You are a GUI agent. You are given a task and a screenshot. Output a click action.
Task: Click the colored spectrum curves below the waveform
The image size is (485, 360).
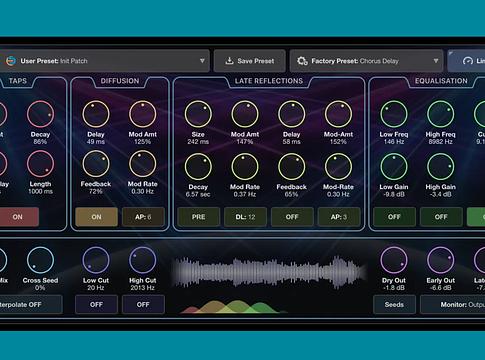(x=233, y=307)
